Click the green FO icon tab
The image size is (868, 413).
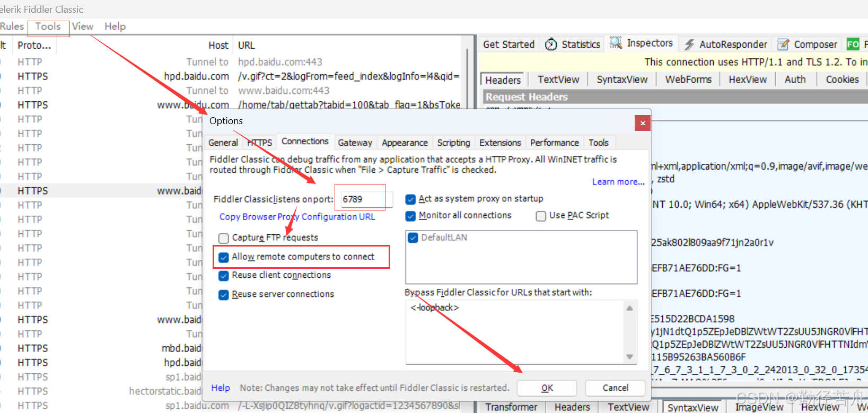point(853,45)
